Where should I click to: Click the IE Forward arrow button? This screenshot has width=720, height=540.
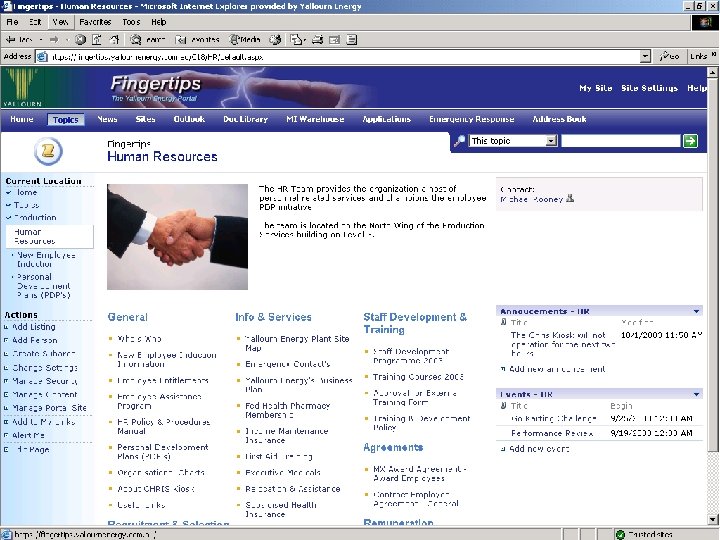coord(54,40)
